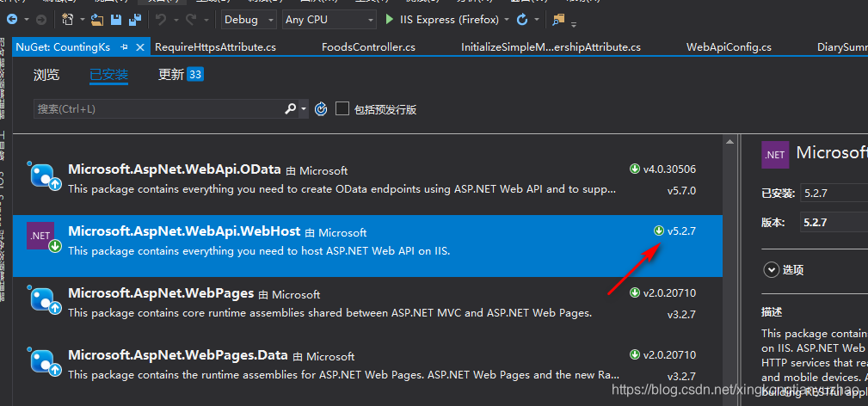Click the Open File folder icon

coord(97,20)
